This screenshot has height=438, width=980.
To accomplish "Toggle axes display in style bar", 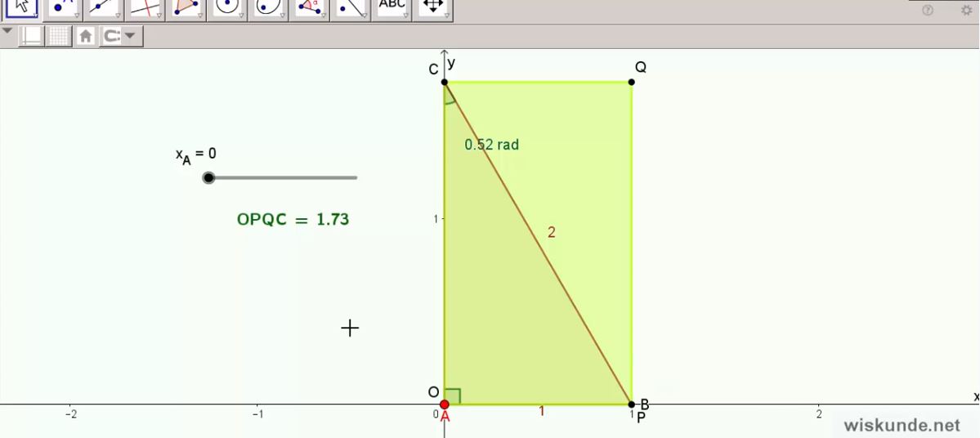I will pos(29,36).
